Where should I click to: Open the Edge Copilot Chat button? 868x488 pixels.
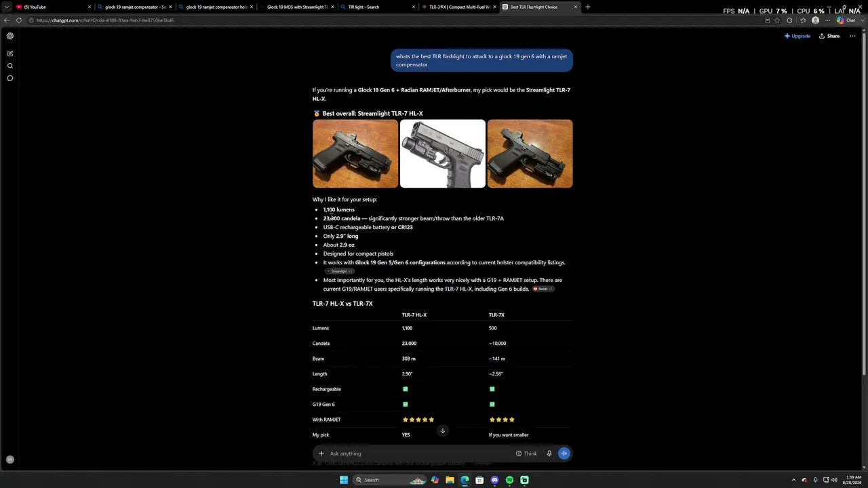pos(846,20)
